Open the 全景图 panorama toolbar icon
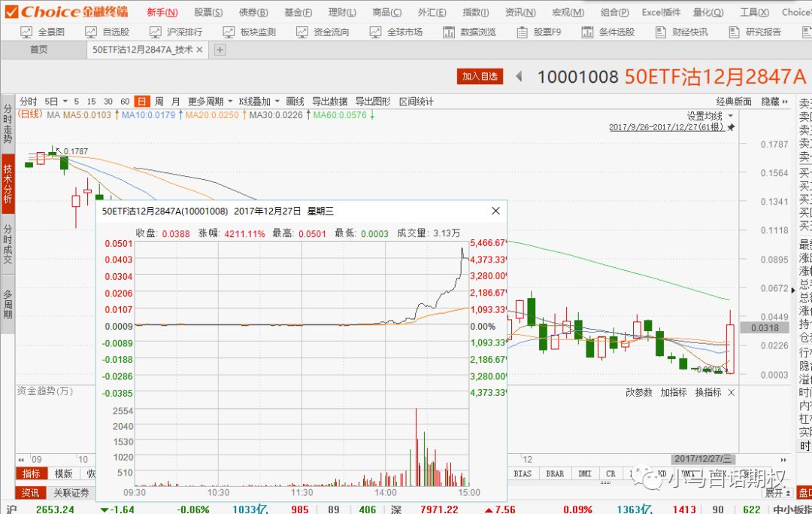This screenshot has height=514, width=812. [43, 32]
